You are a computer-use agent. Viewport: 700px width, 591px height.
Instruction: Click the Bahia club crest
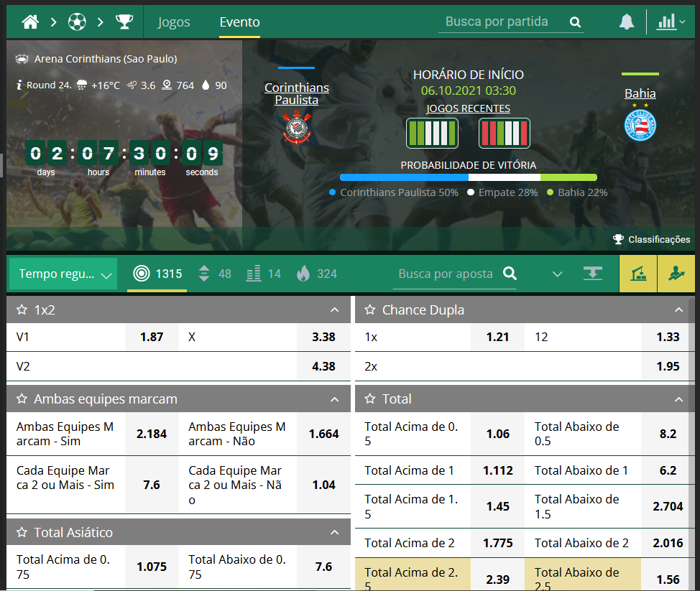[x=640, y=123]
